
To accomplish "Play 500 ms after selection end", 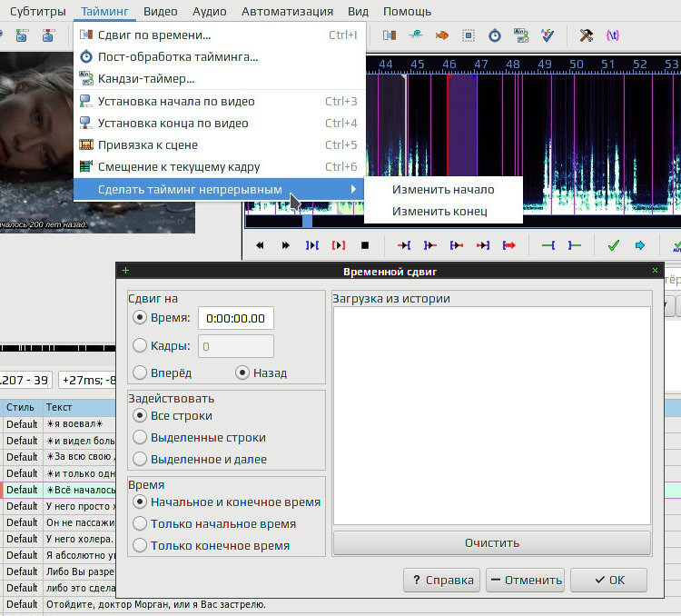I will click(x=430, y=245).
